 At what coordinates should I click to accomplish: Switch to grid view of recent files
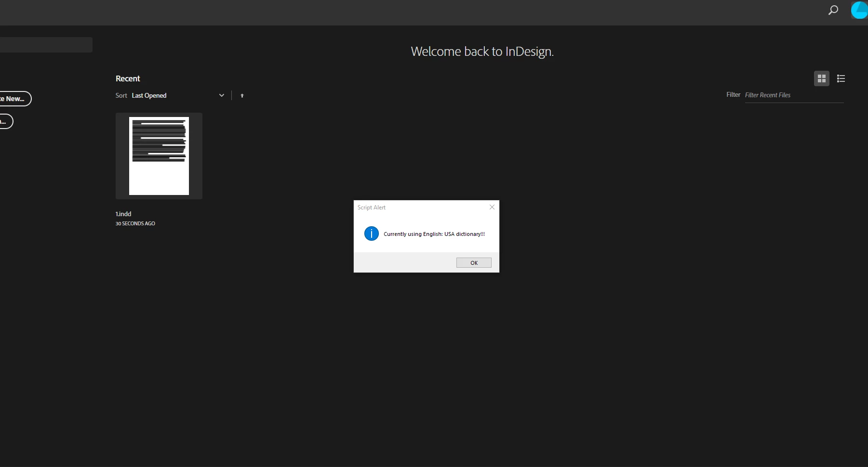[x=822, y=78]
